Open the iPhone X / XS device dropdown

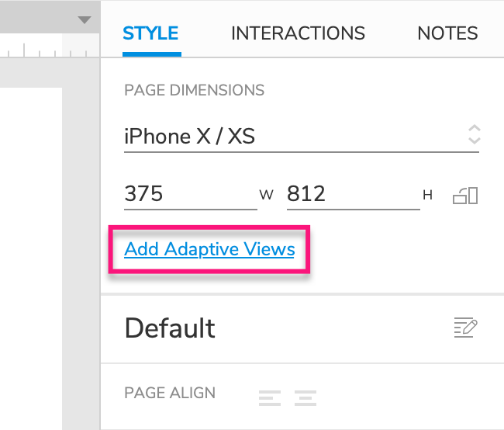302,137
